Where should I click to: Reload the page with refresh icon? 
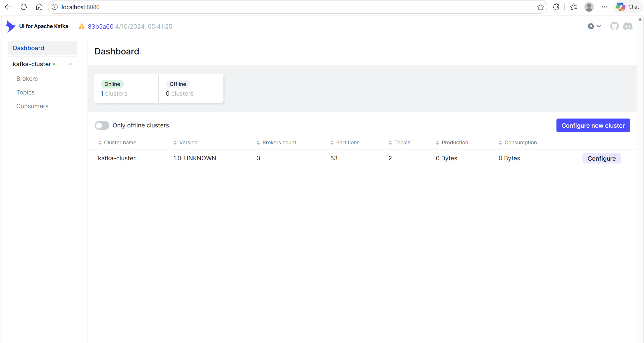[x=24, y=7]
